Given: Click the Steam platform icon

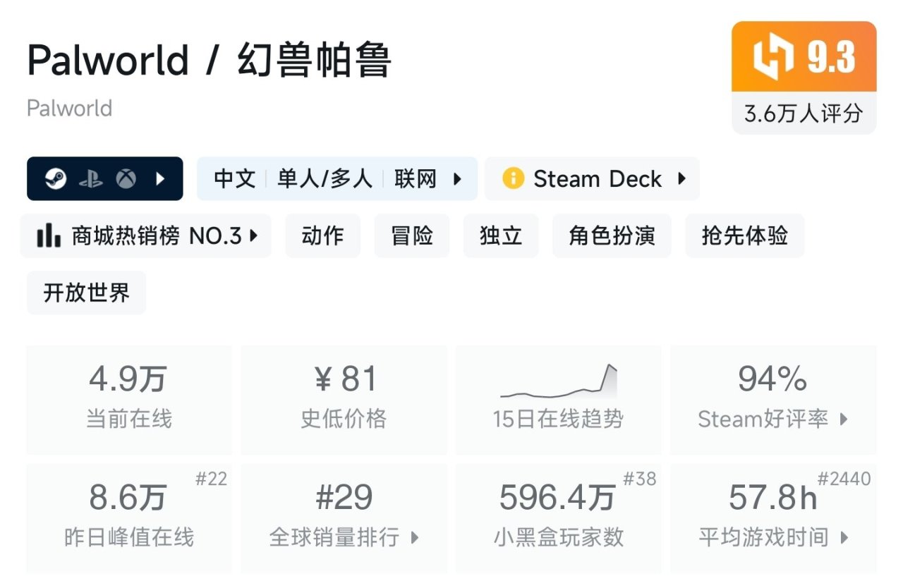Looking at the screenshot, I should (x=56, y=179).
